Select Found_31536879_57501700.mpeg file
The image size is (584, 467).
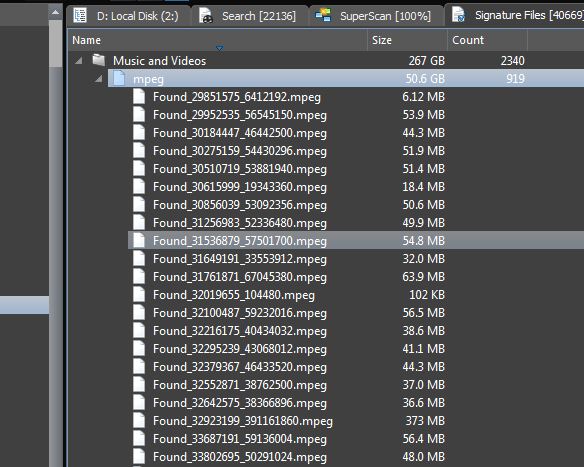(356, 241)
